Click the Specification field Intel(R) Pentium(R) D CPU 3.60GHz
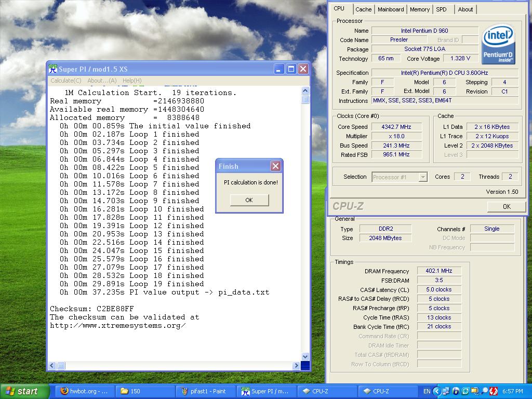This screenshot has width=532, height=399. click(x=445, y=73)
